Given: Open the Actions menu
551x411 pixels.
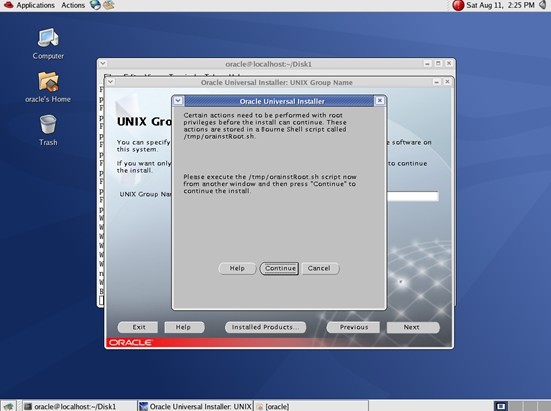Looking at the screenshot, I should tap(73, 5).
